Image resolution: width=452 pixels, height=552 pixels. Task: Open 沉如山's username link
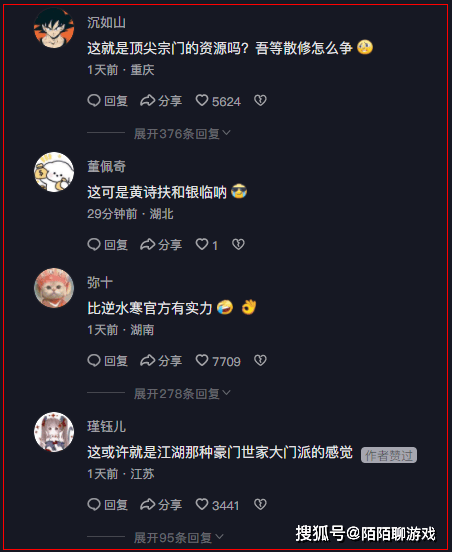[x=106, y=22]
